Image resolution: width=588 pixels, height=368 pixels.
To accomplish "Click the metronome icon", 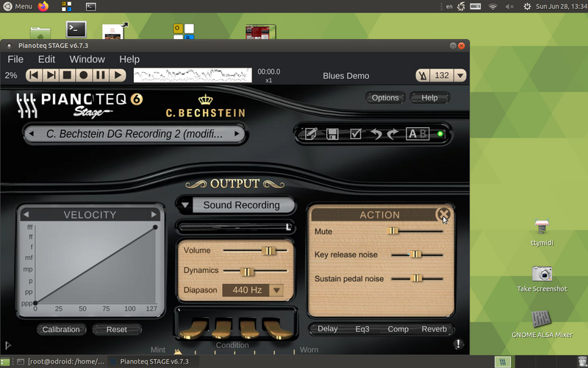I will 423,75.
